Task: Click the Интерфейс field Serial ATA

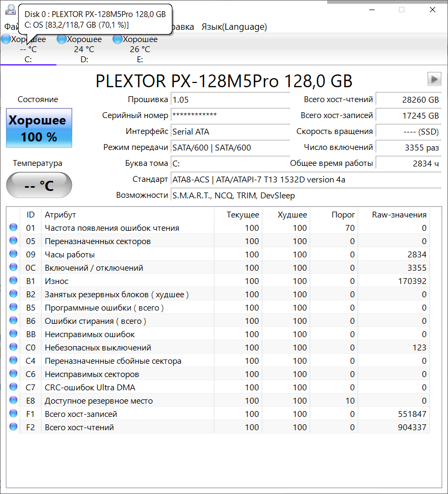Action: coord(230,132)
